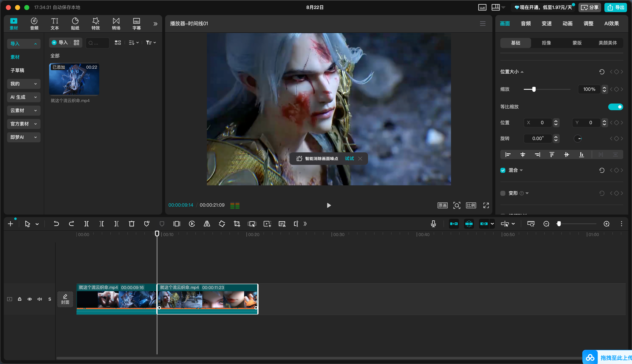This screenshot has width=632, height=364.
Task: Expand the 官方素材 sidebar section
Action: coord(24,124)
